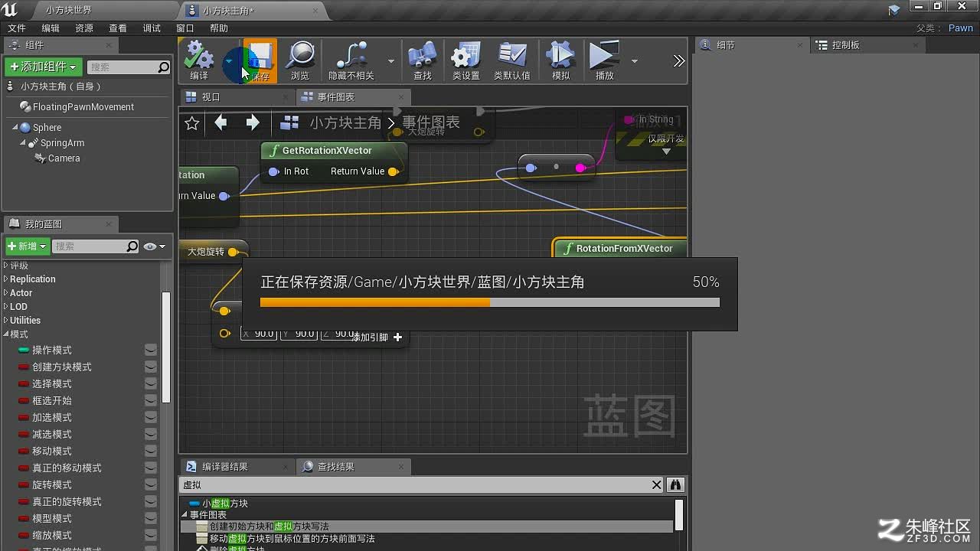Toggle visibility of 旋转模式 variable
The image size is (980, 551).
click(151, 484)
